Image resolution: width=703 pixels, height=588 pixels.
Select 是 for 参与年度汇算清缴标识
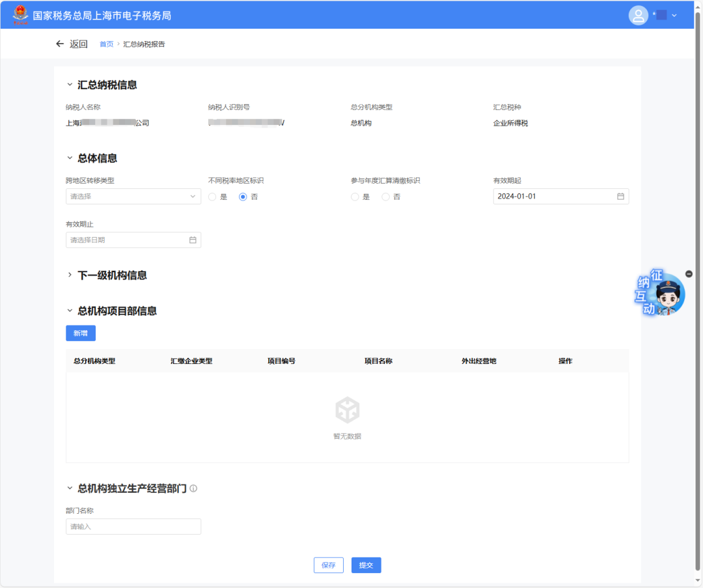355,196
